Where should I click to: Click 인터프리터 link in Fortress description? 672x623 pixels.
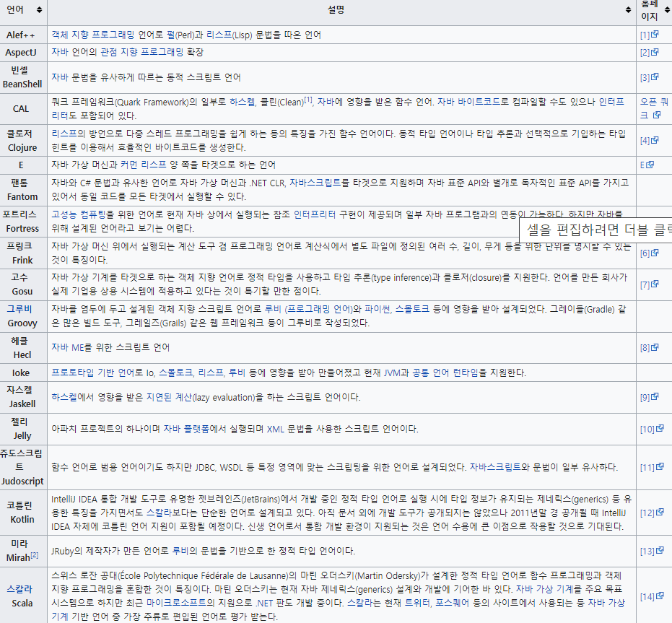click(x=315, y=214)
